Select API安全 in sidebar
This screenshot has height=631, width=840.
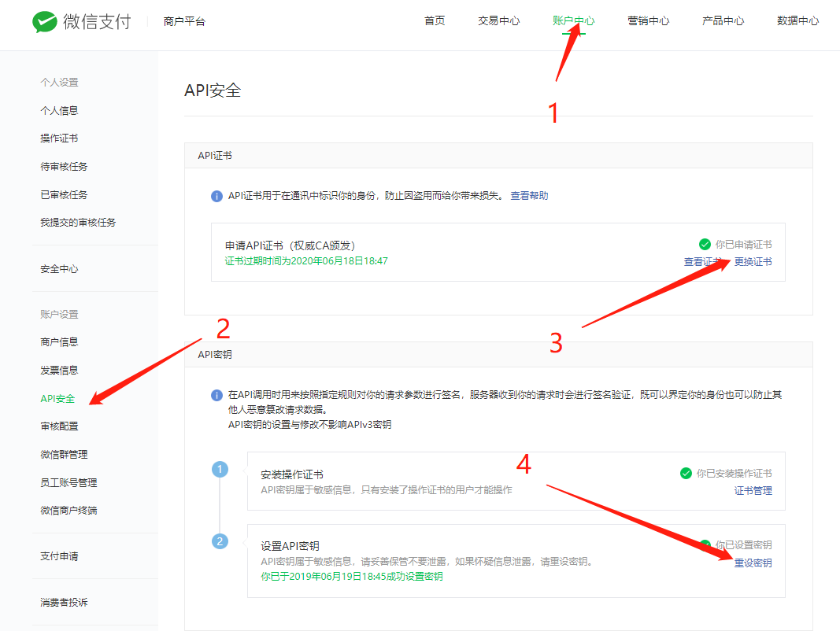click(57, 399)
